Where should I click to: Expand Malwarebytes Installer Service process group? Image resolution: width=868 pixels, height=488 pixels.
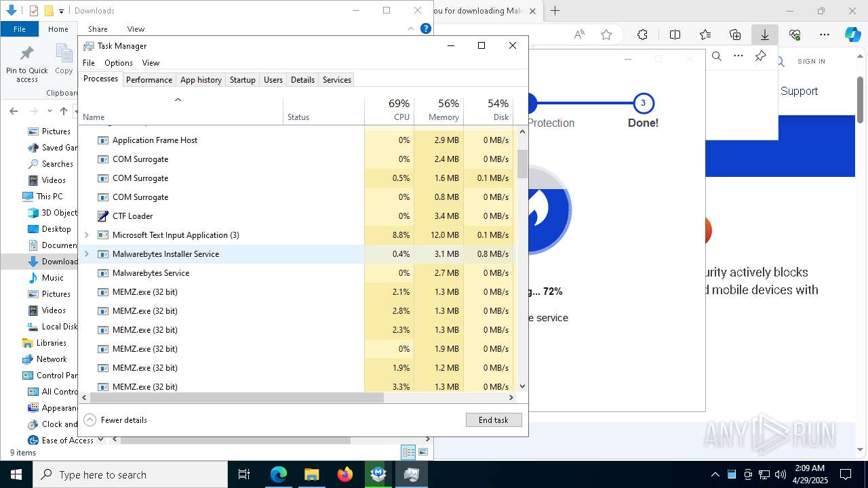pos(86,254)
